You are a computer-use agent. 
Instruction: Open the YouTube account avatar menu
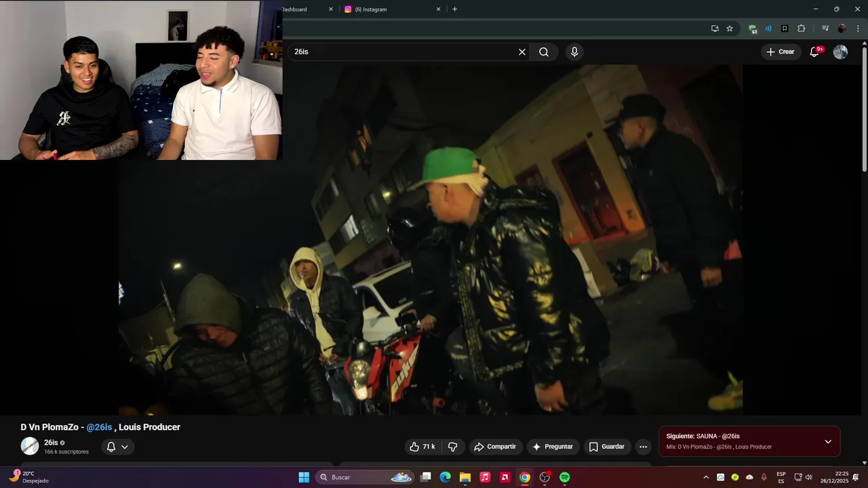pos(840,52)
